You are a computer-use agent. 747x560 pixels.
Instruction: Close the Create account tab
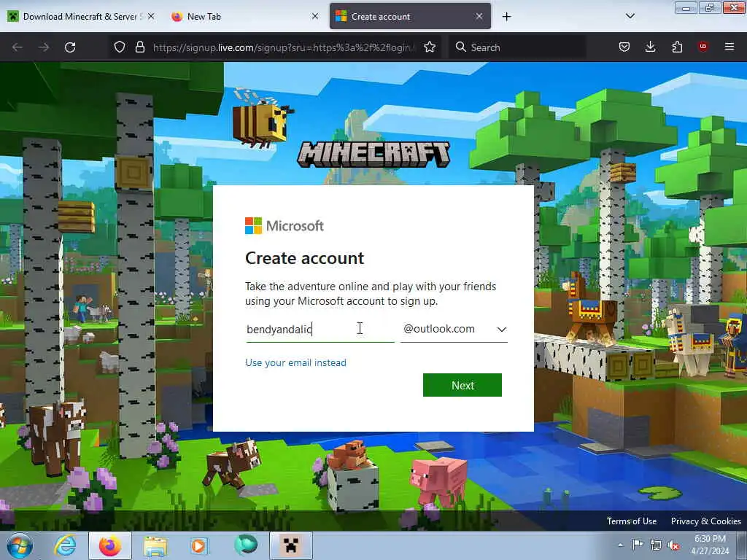pos(479,16)
